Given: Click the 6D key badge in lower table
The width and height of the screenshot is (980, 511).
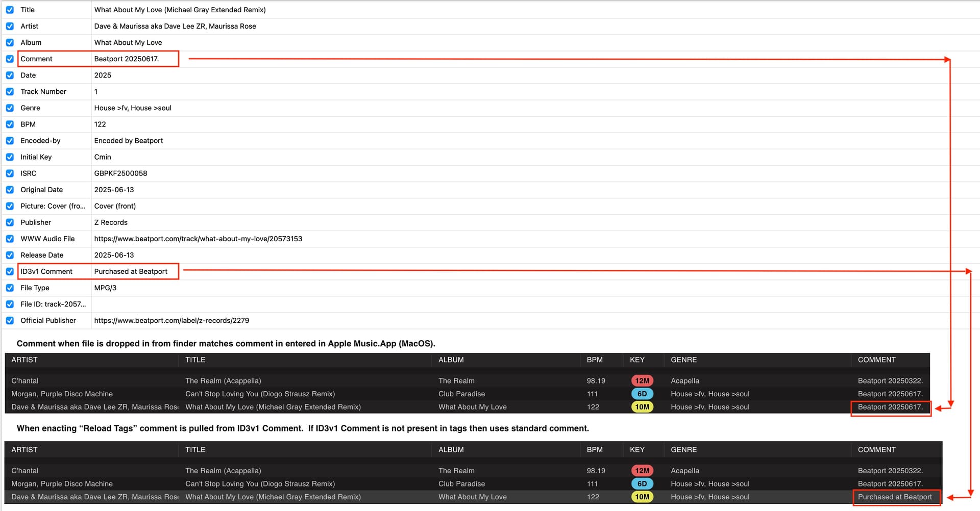Looking at the screenshot, I should (642, 483).
